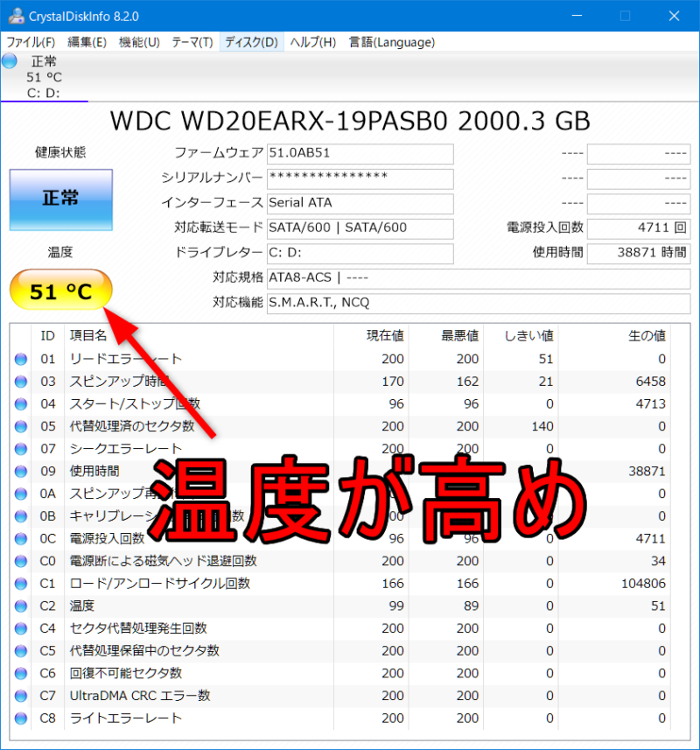Click status icon for row 0C 電源投入回数
Screen dimensions: 700x750
20,539
